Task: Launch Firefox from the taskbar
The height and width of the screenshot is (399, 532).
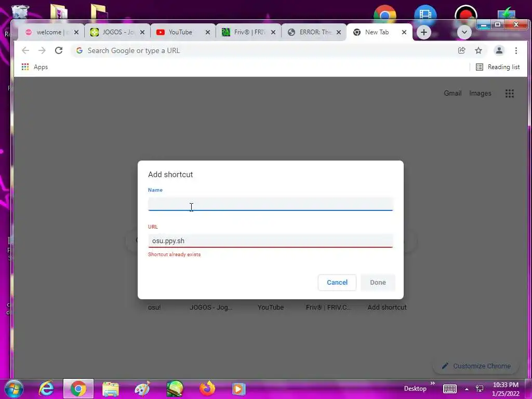Action: point(207,389)
